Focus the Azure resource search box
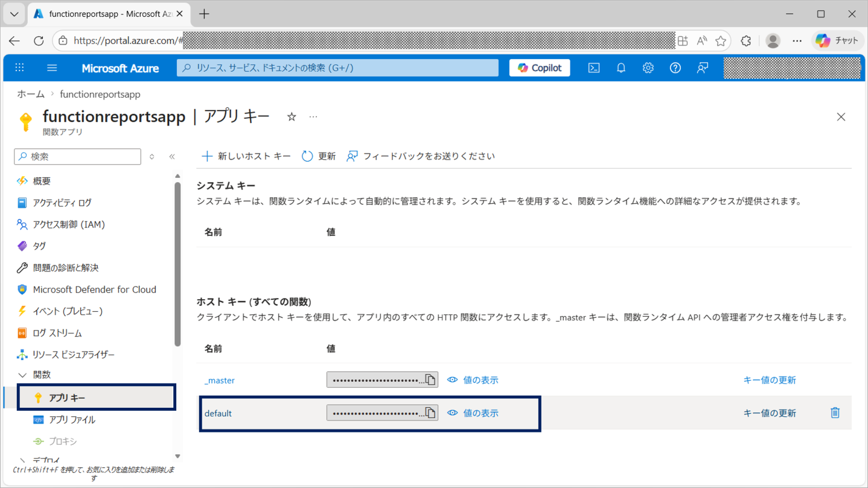This screenshot has width=868, height=488. tap(337, 68)
